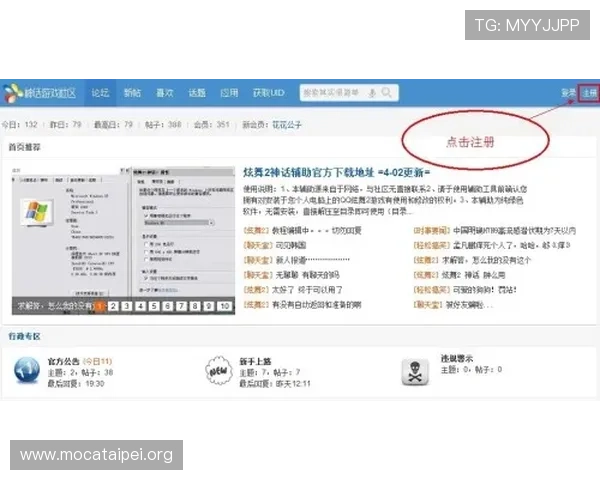Viewport: 600px width, 480px height.
Task: Go to slideshow page 2
Action: [113, 306]
